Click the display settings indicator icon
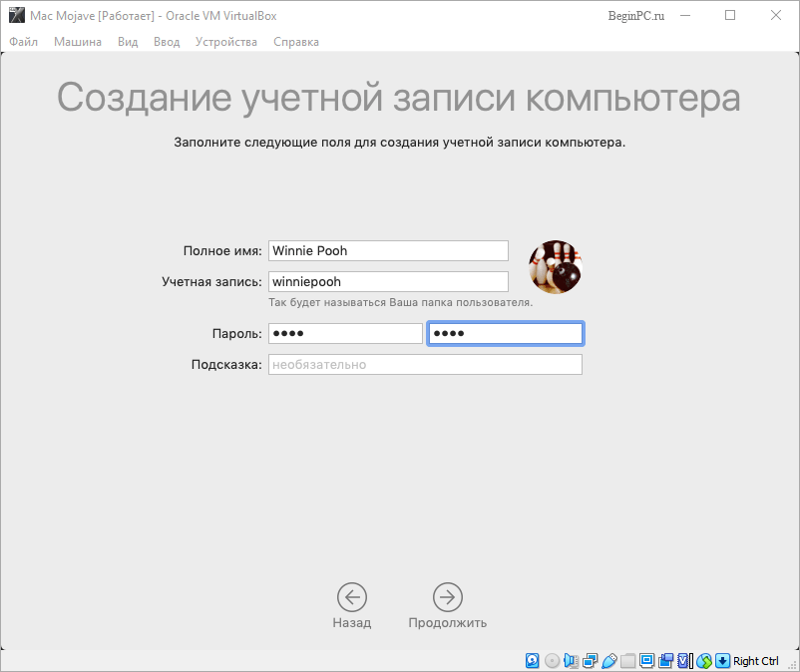Viewport: 800px width, 672px height. point(647,661)
